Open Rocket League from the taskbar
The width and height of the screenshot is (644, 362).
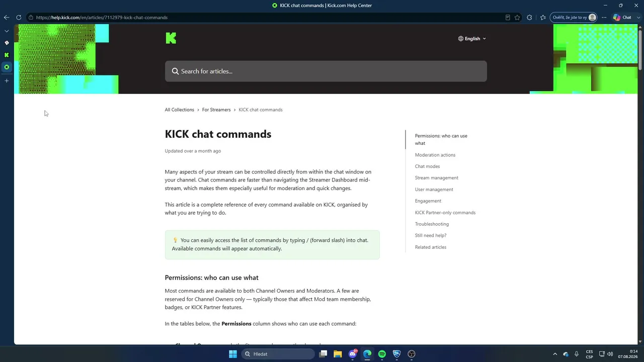tap(397, 354)
